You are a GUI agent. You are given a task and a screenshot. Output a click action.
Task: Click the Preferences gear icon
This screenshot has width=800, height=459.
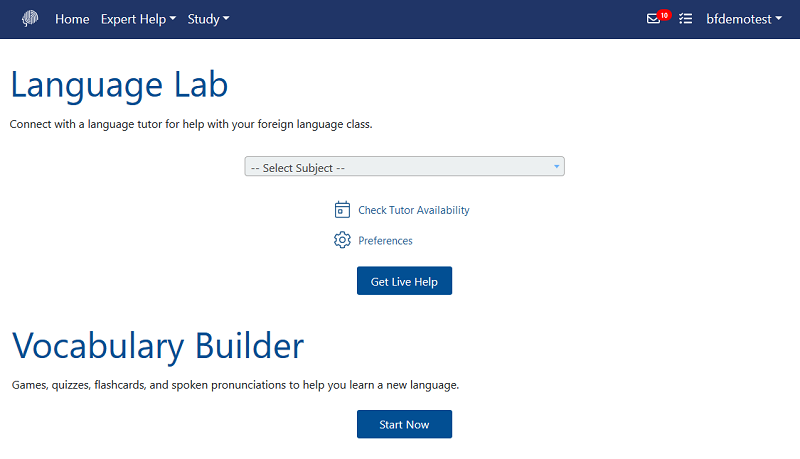pos(342,240)
